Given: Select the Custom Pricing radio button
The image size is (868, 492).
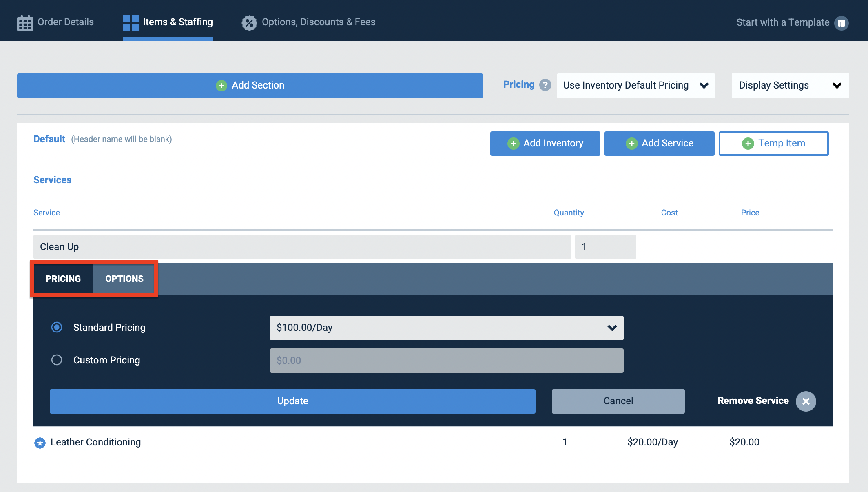Looking at the screenshot, I should pos(57,360).
